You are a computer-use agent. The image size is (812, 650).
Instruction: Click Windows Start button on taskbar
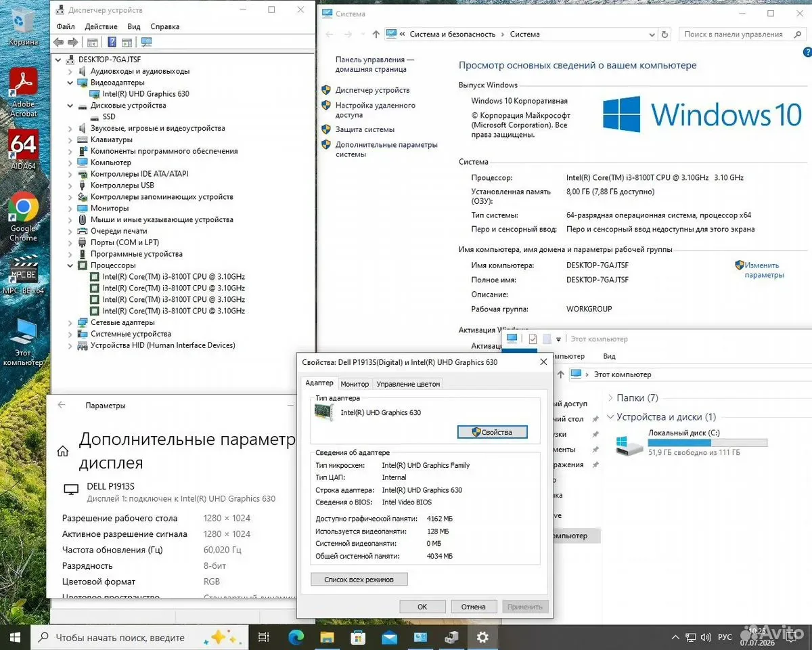tap(15, 637)
